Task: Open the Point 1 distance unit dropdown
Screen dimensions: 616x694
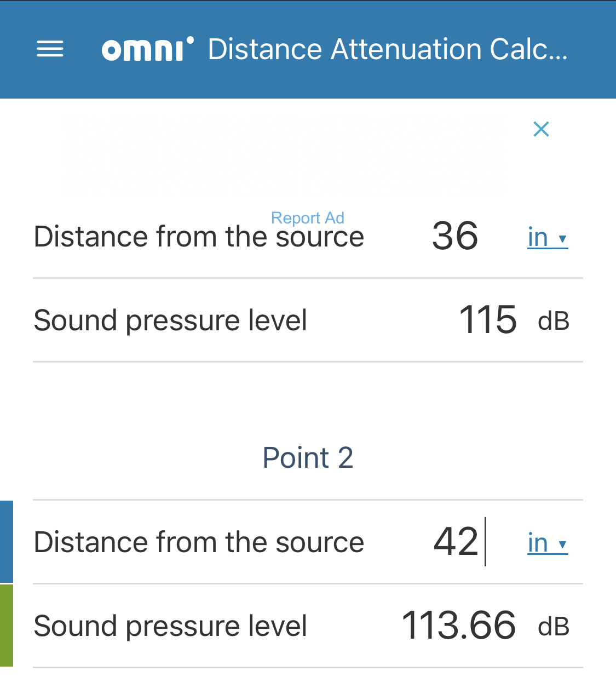Action: tap(548, 237)
